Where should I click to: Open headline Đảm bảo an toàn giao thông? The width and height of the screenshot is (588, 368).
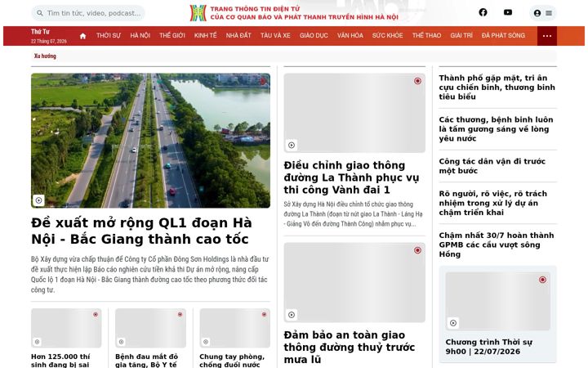(350, 347)
